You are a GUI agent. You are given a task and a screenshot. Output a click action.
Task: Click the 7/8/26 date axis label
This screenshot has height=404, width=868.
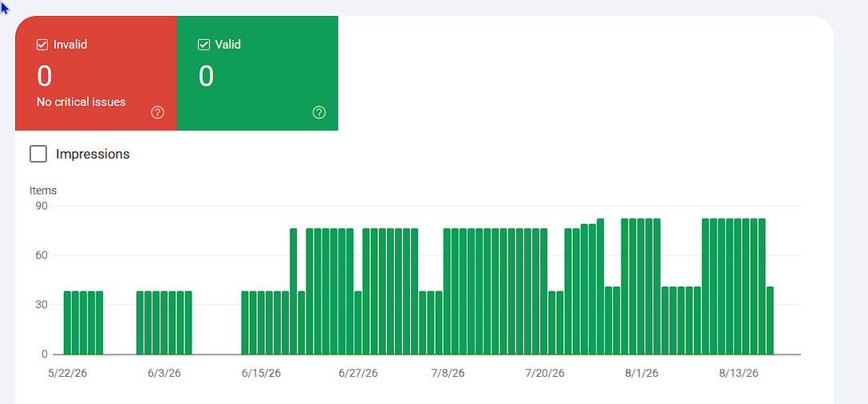pos(448,374)
